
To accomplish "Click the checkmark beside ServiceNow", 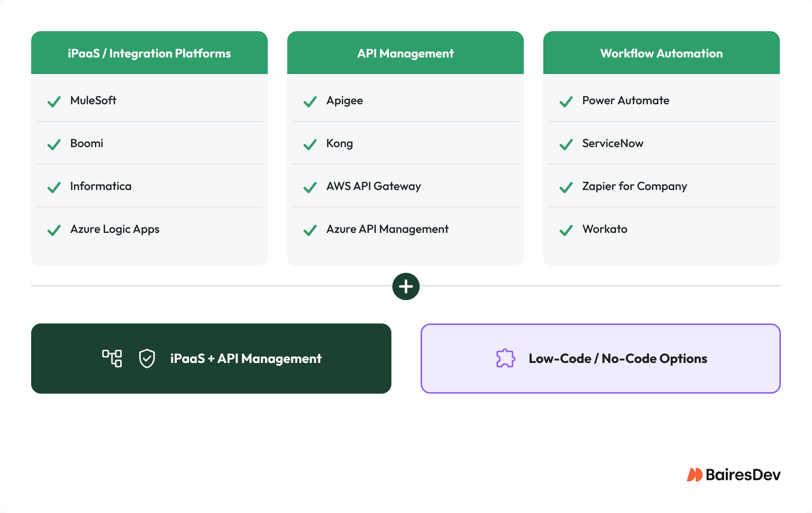I will 566,144.
